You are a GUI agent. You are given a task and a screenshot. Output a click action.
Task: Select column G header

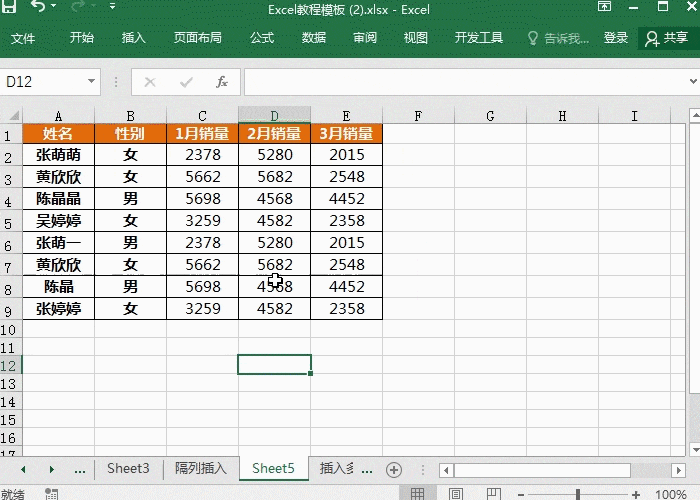[x=490, y=116]
